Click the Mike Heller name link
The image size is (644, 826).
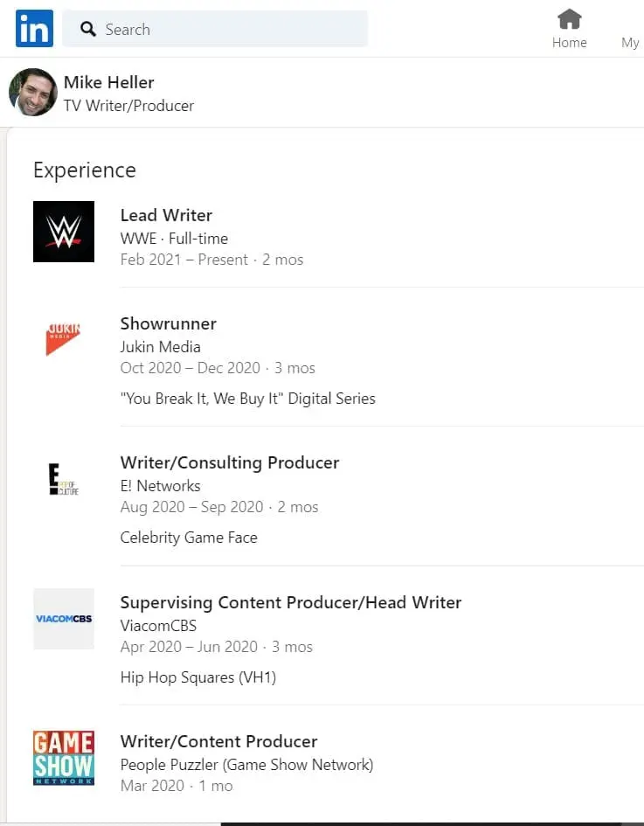108,82
